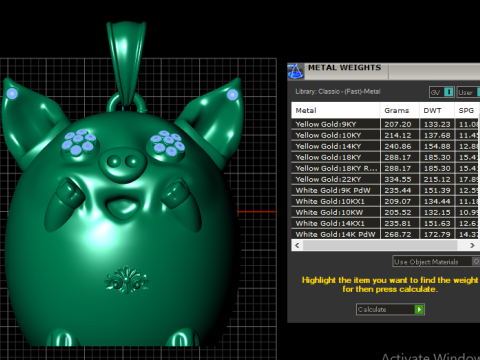The image size is (480, 360).
Task: Select the Yellow Gold:14KY row
Action: click(x=385, y=146)
